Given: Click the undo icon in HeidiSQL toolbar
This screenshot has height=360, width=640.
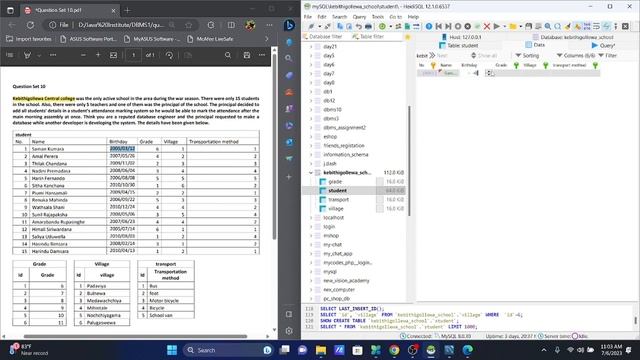Looking at the screenshot, I should 358,26.
